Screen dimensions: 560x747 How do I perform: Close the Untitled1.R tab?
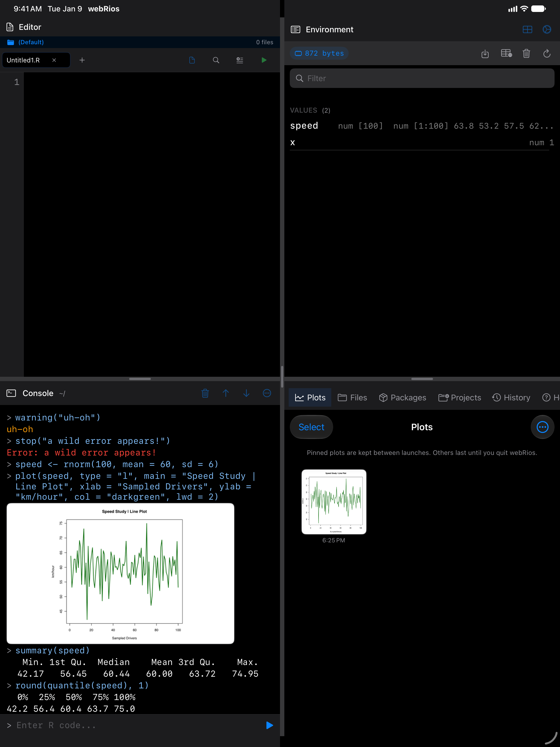click(54, 60)
